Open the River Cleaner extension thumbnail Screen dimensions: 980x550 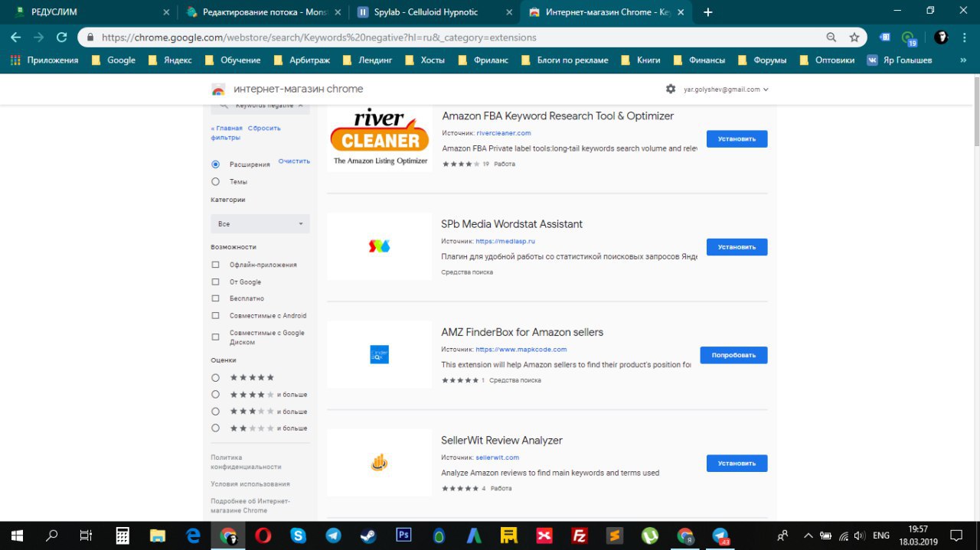coord(380,138)
